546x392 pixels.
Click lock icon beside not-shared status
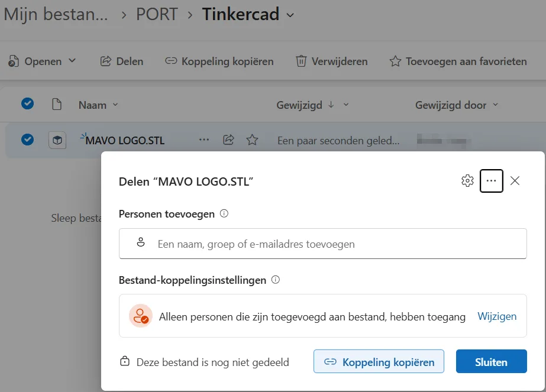pyautogui.click(x=125, y=361)
